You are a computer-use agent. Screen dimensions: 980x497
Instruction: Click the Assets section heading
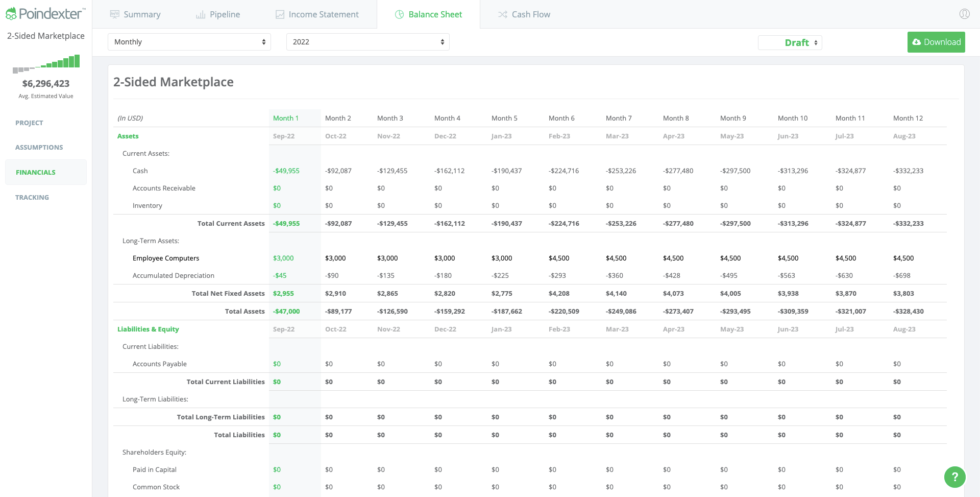pos(128,136)
